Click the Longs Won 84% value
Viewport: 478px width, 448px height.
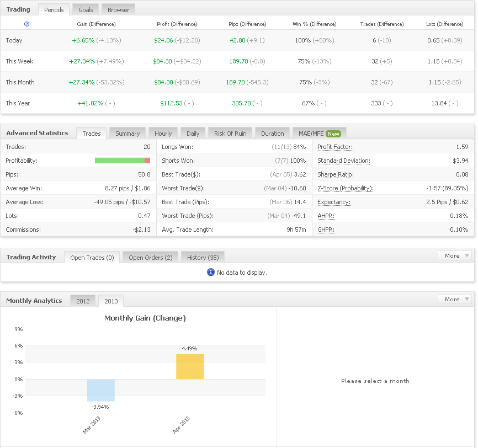click(x=299, y=147)
